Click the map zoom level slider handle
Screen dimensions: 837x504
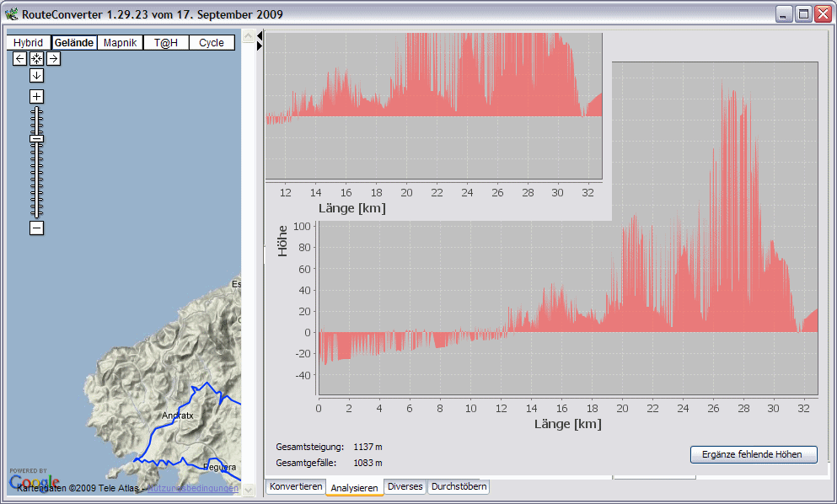tap(36, 138)
